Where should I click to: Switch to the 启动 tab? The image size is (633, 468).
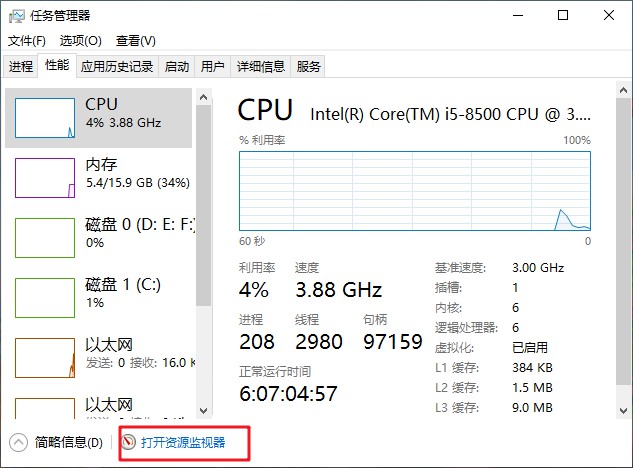177,67
